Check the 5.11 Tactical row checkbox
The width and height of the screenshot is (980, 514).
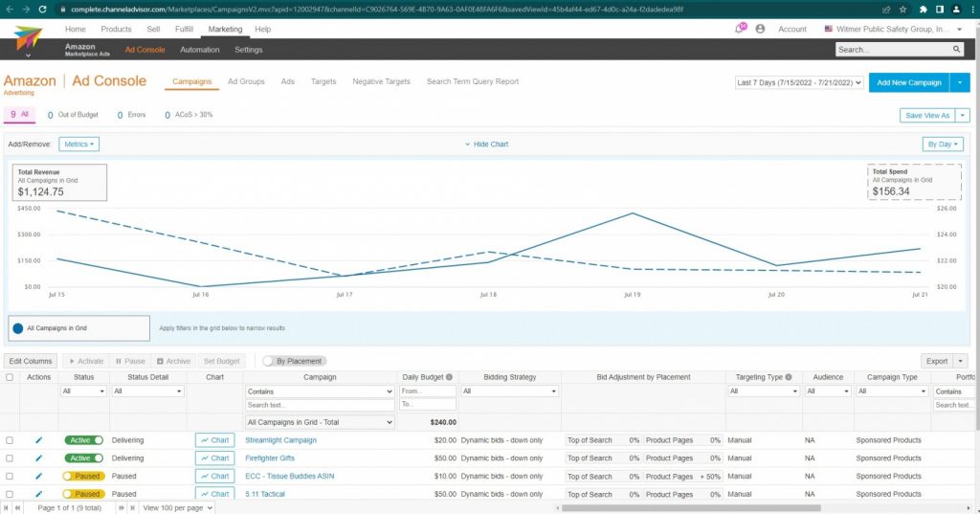[x=10, y=494]
